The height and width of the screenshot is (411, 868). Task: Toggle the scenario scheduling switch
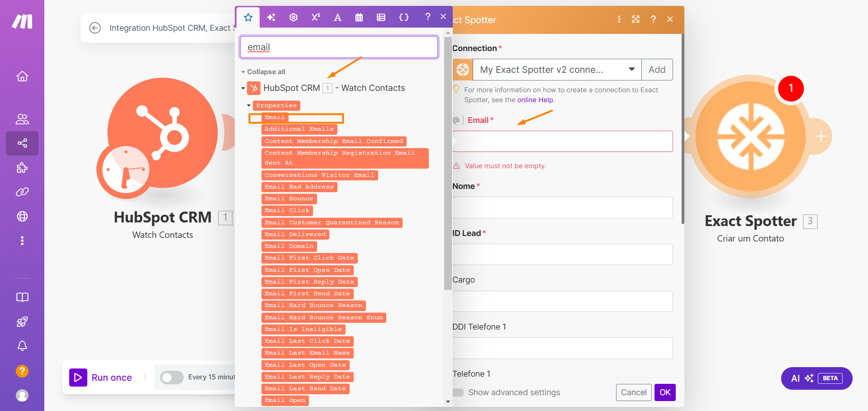tap(172, 377)
